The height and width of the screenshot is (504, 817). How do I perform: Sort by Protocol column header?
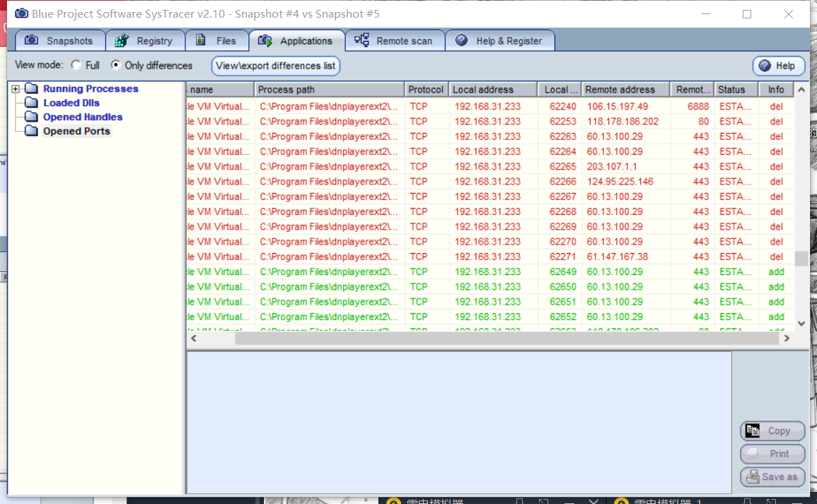click(427, 90)
